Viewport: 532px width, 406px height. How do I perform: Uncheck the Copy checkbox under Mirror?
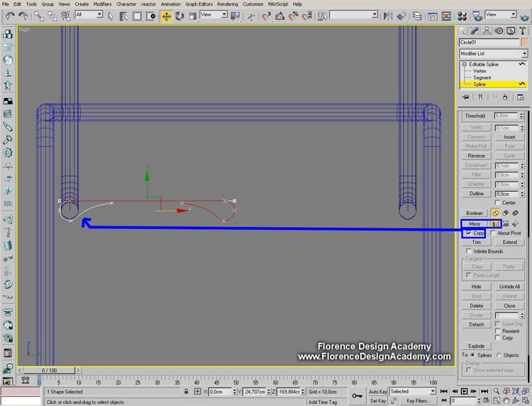point(469,233)
